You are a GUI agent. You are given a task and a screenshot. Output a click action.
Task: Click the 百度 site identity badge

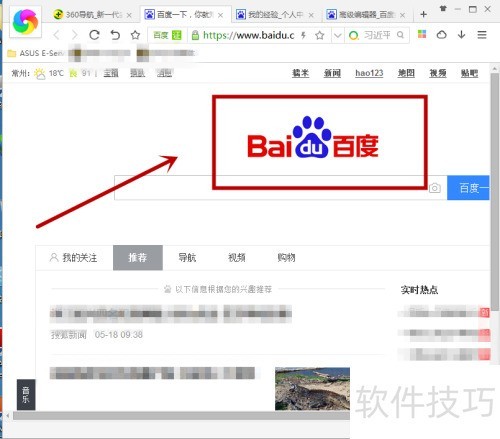pos(167,35)
